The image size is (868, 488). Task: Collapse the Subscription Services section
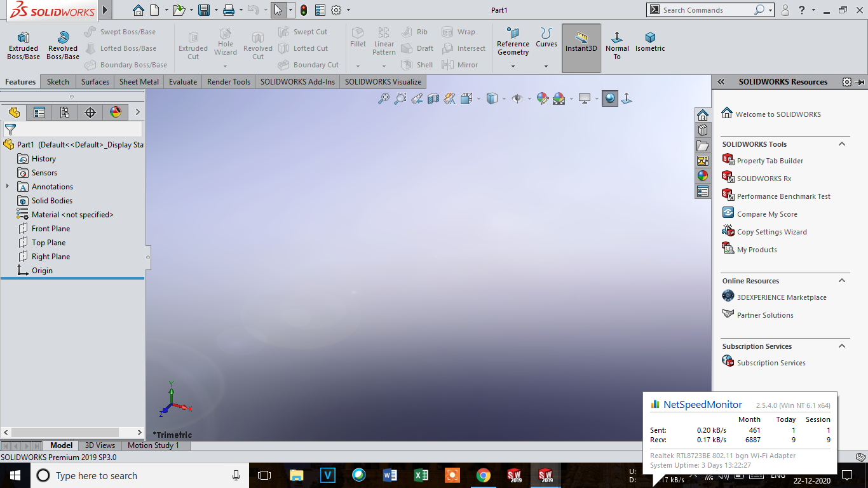pyautogui.click(x=842, y=346)
